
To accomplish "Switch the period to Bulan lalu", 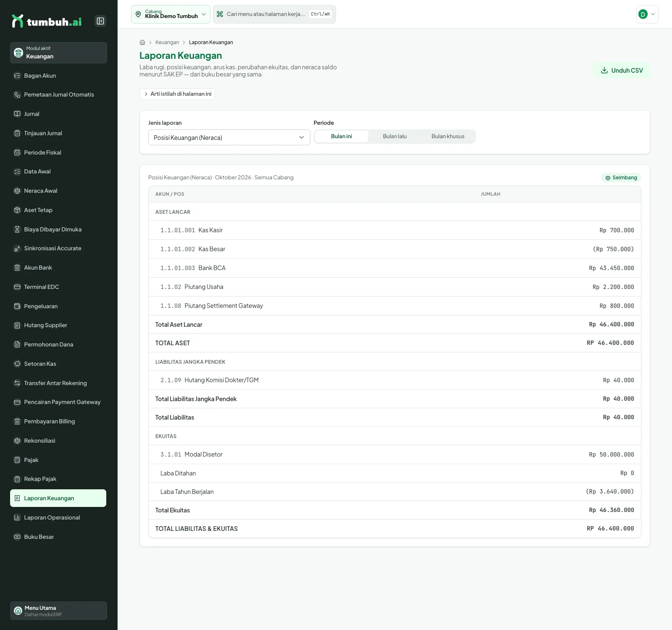I will click(x=395, y=136).
